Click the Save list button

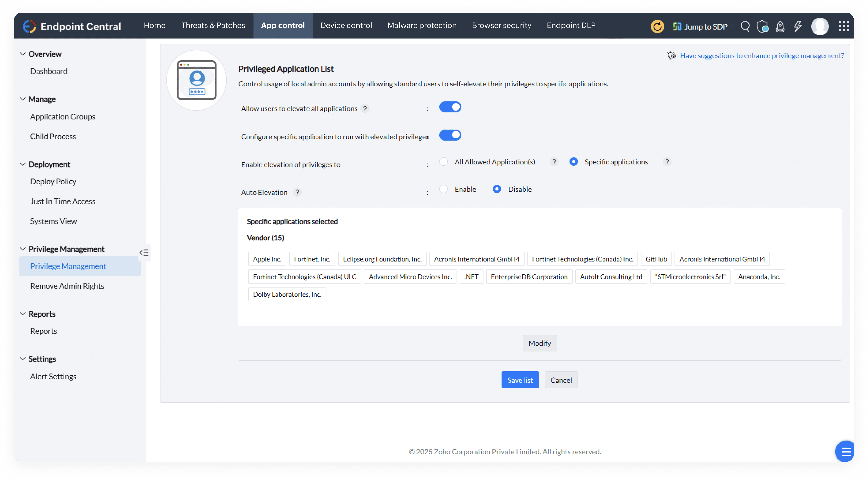coord(520,380)
